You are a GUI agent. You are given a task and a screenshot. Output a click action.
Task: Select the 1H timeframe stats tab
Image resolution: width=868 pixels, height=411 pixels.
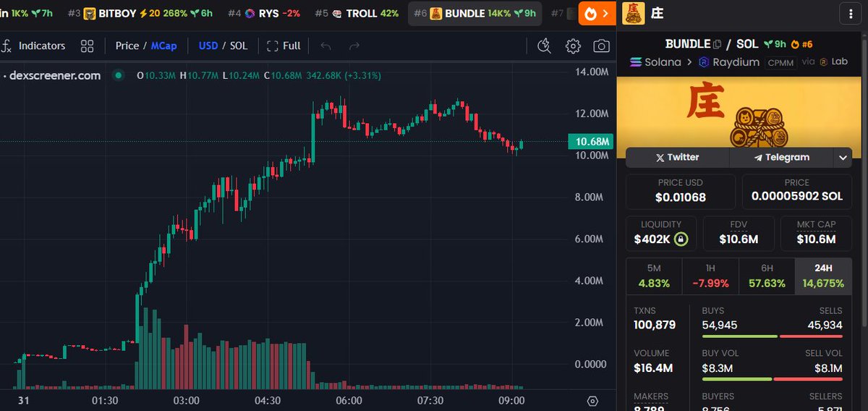710,276
